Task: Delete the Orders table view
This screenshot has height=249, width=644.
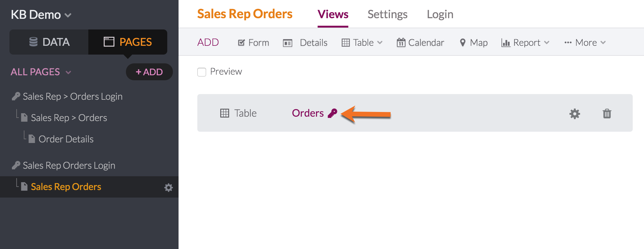Action: [607, 114]
